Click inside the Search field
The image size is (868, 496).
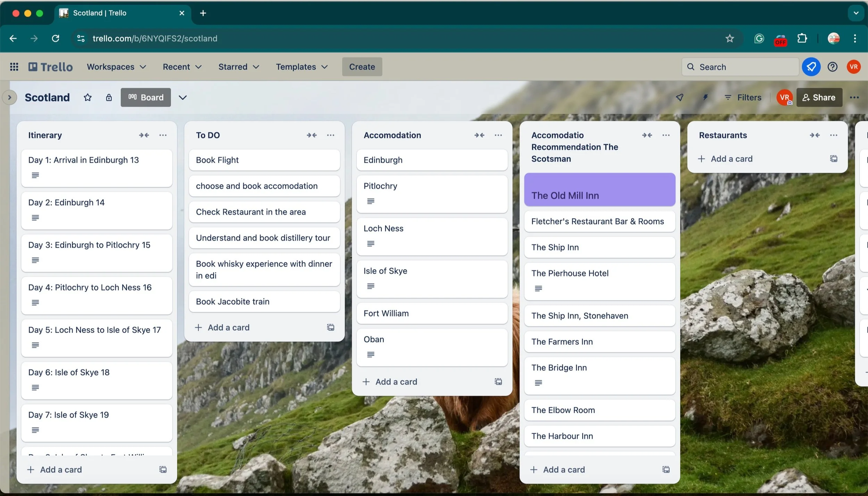740,67
